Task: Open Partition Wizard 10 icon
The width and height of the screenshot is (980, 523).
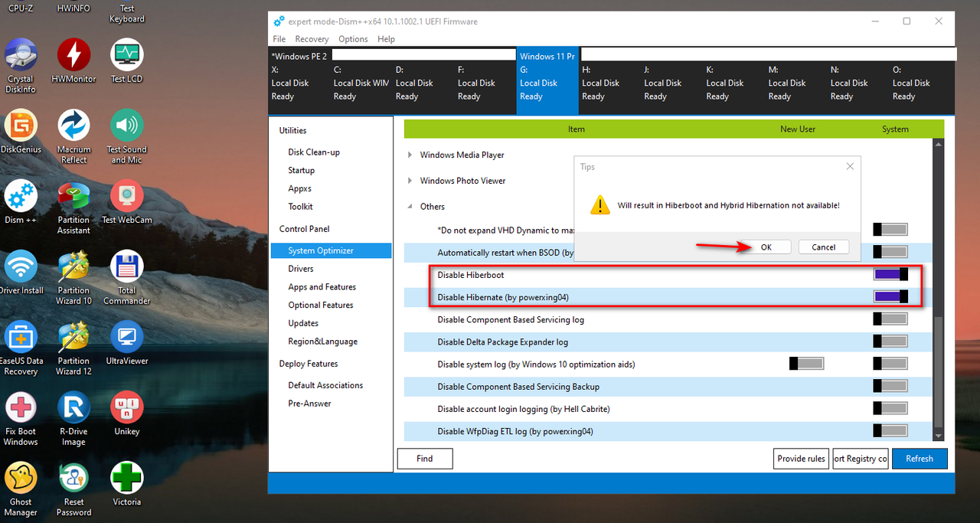Action: point(73,277)
